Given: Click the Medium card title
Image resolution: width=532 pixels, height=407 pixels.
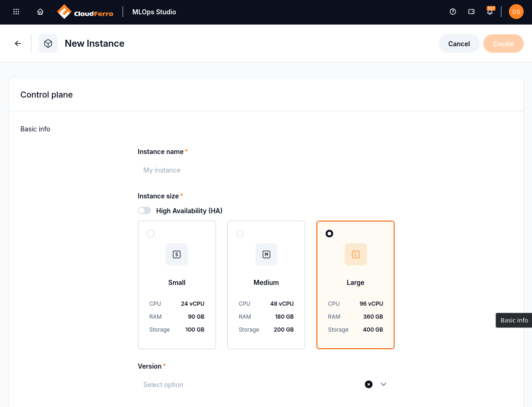Looking at the screenshot, I should tap(266, 283).
